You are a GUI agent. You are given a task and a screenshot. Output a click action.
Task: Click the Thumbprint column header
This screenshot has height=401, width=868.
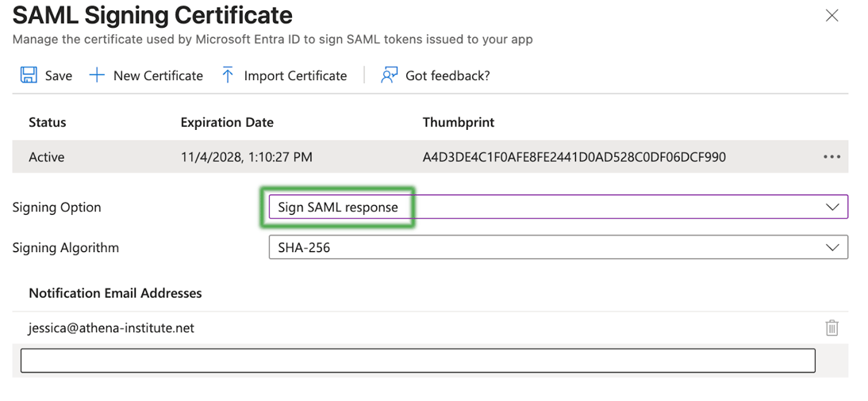[x=458, y=122]
